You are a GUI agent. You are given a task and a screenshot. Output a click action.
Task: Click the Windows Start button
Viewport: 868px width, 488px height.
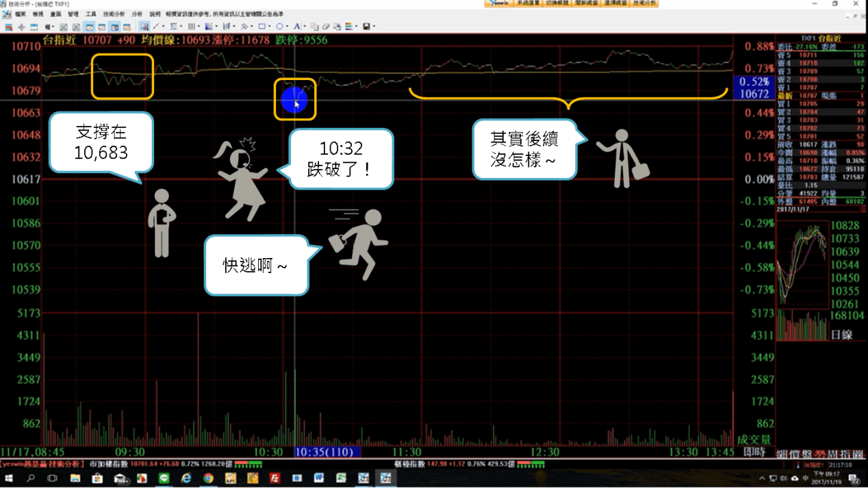pyautogui.click(x=10, y=478)
